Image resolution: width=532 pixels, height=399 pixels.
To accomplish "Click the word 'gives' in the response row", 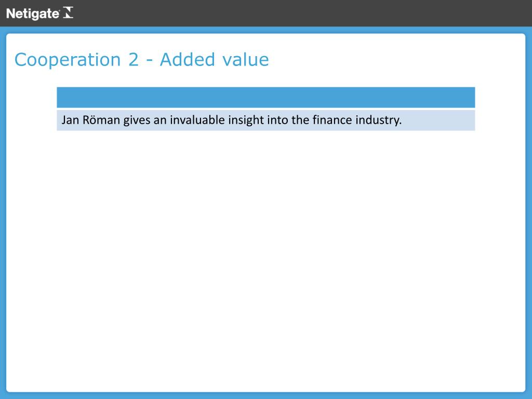I will pyautogui.click(x=137, y=121).
